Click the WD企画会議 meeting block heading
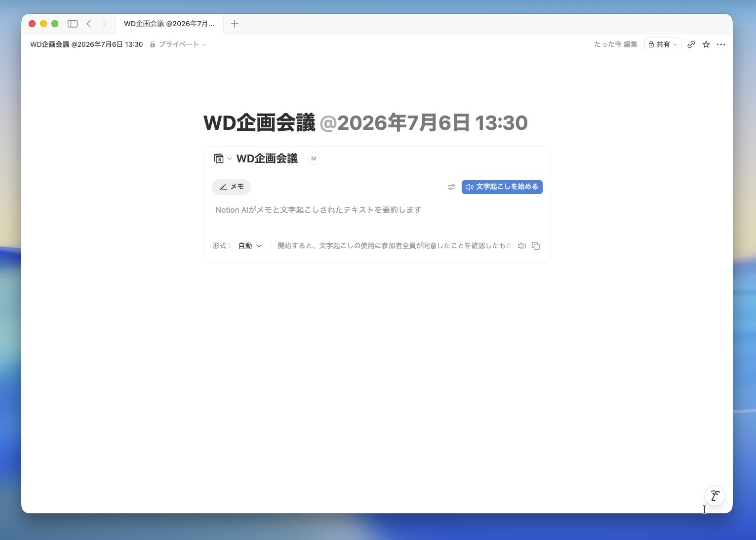This screenshot has width=756, height=540. [x=267, y=158]
